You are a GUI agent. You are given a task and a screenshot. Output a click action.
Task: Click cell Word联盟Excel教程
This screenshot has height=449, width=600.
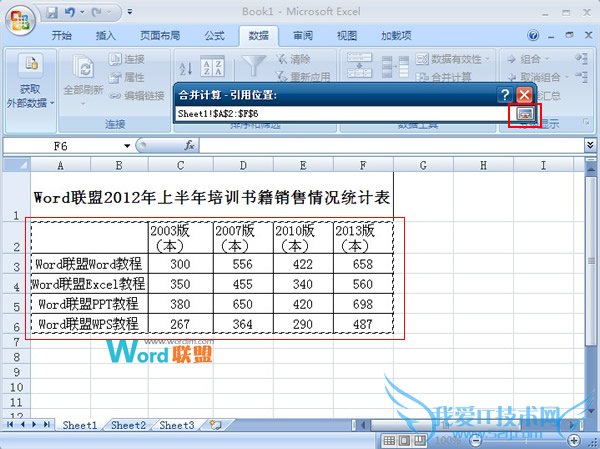click(x=90, y=284)
